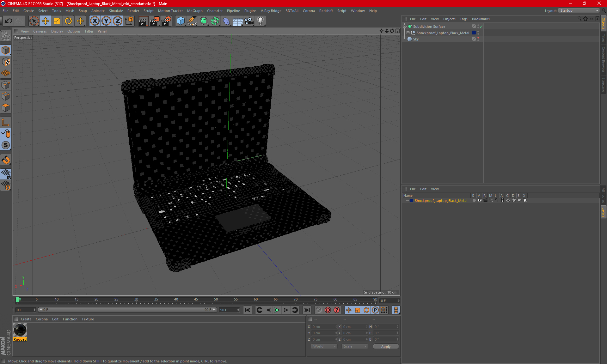Select the Move tool in toolbar
The height and width of the screenshot is (364, 607).
pyautogui.click(x=46, y=21)
